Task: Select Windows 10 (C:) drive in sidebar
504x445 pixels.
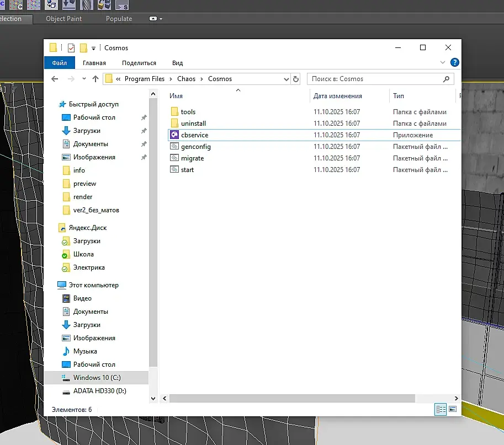Action: [x=97, y=378]
